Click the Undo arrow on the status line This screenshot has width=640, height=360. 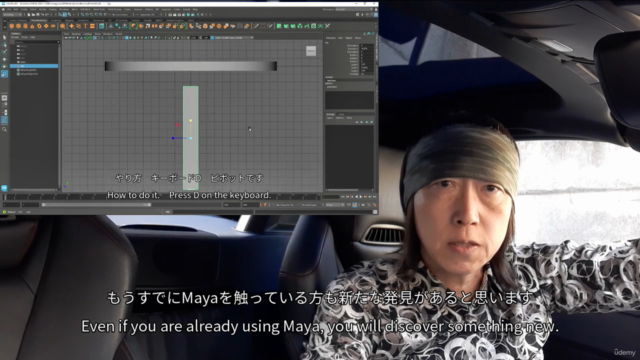point(42,15)
